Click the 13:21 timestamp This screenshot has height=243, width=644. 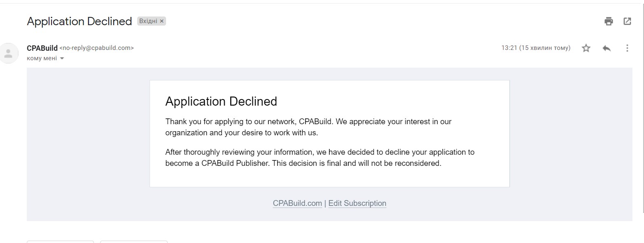pyautogui.click(x=536, y=48)
